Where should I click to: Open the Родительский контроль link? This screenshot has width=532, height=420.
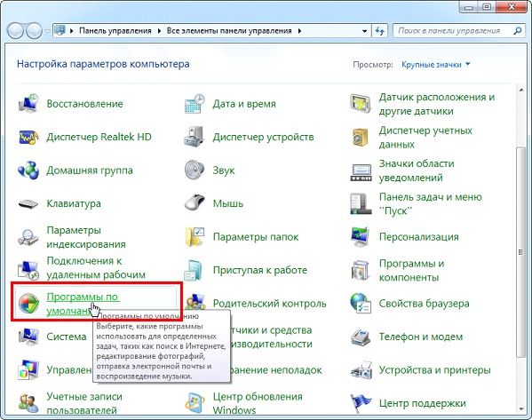point(269,303)
